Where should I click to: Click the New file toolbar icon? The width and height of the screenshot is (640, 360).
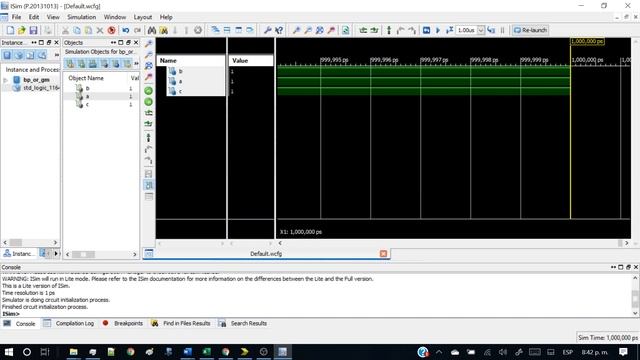[10, 30]
